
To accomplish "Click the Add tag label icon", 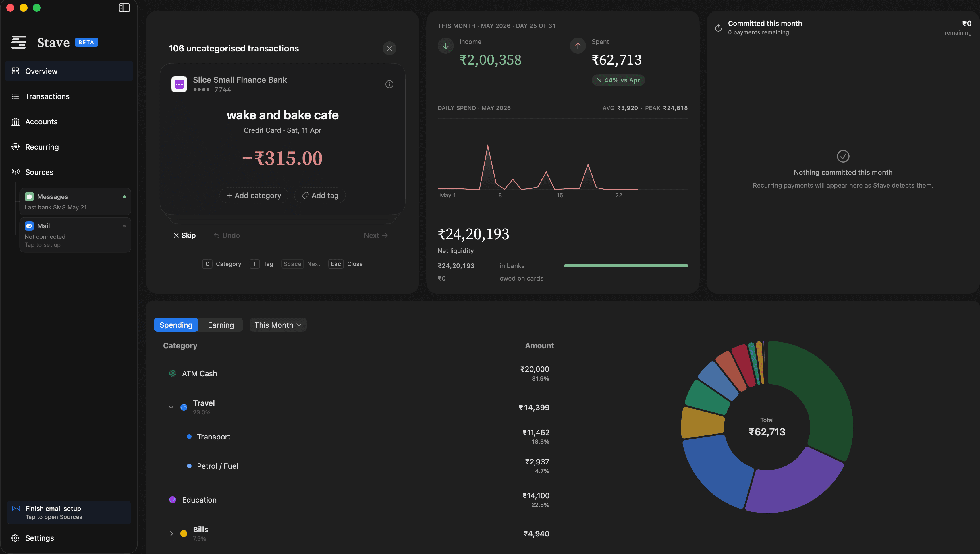I will click(x=305, y=196).
